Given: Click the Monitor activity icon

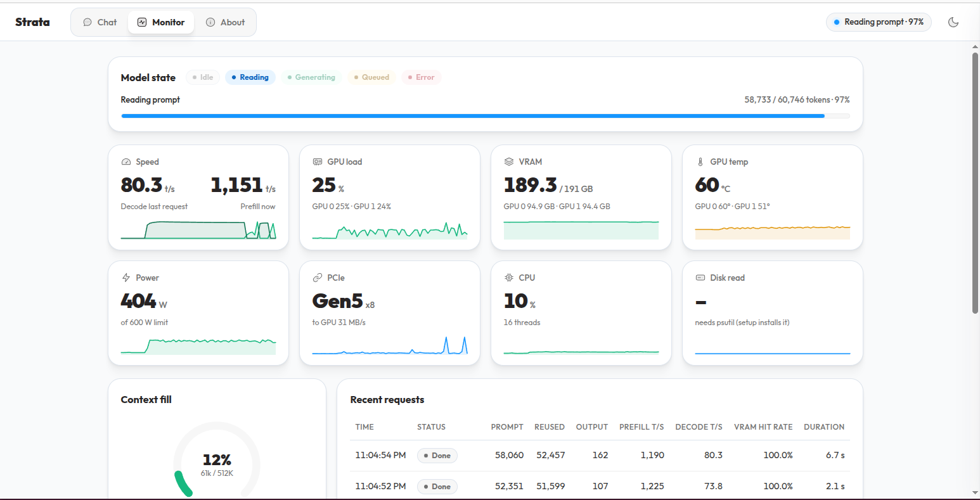Looking at the screenshot, I should (142, 22).
